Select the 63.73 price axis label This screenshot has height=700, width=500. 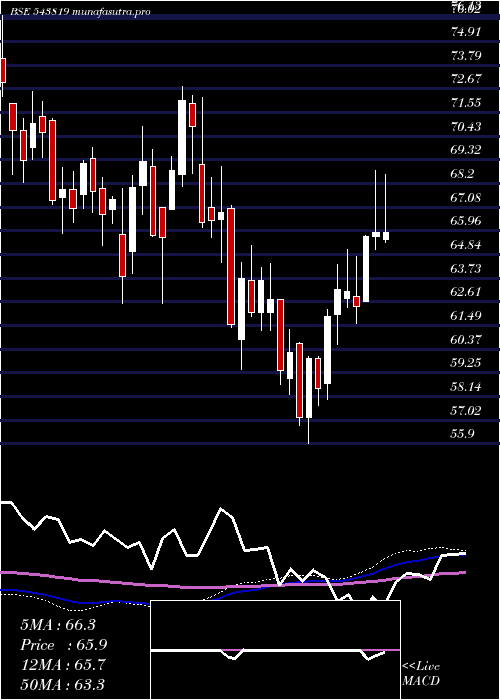pyautogui.click(x=466, y=269)
